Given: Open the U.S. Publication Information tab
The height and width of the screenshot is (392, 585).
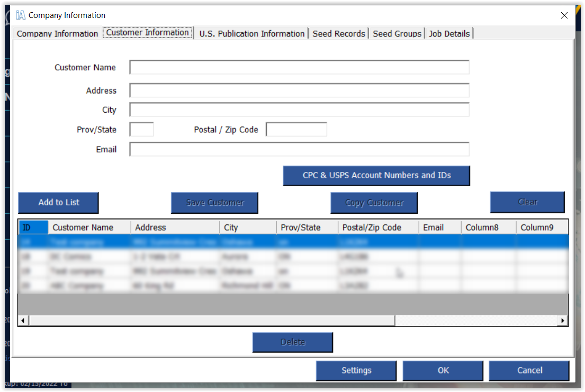Looking at the screenshot, I should [x=252, y=33].
